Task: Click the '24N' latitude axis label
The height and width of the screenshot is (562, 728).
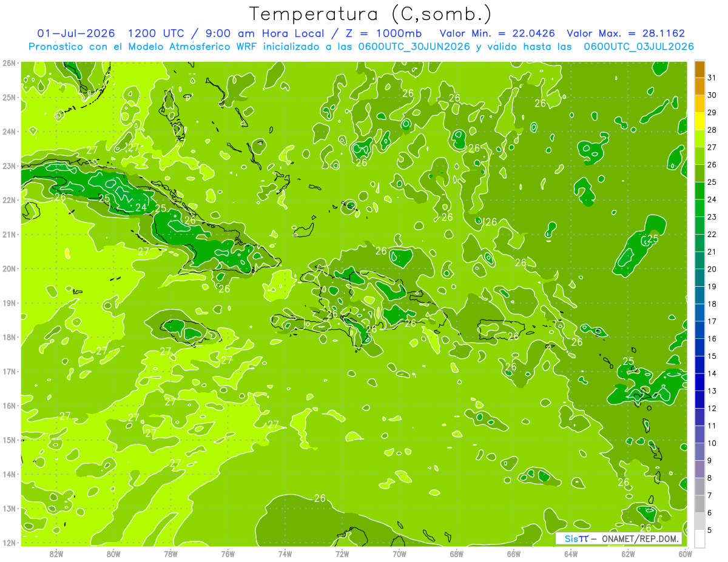Action: pos(9,132)
